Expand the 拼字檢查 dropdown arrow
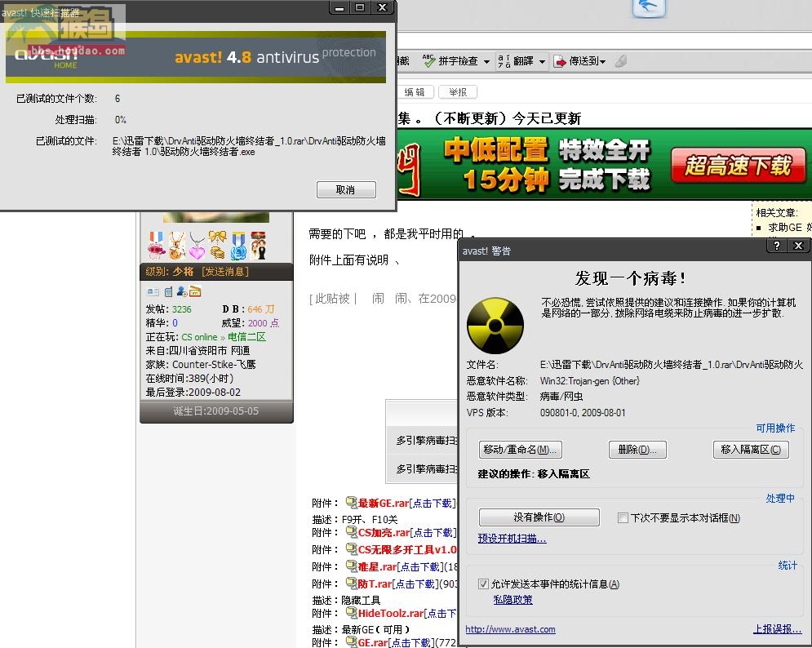 [486, 62]
